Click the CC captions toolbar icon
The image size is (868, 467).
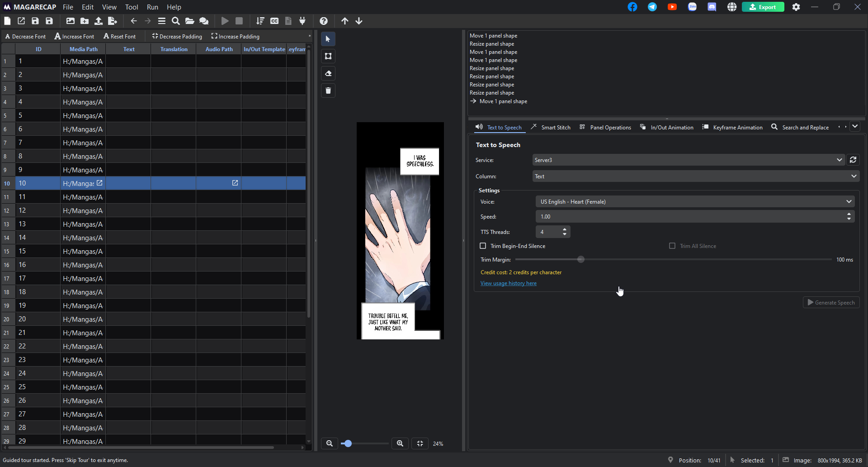274,21
